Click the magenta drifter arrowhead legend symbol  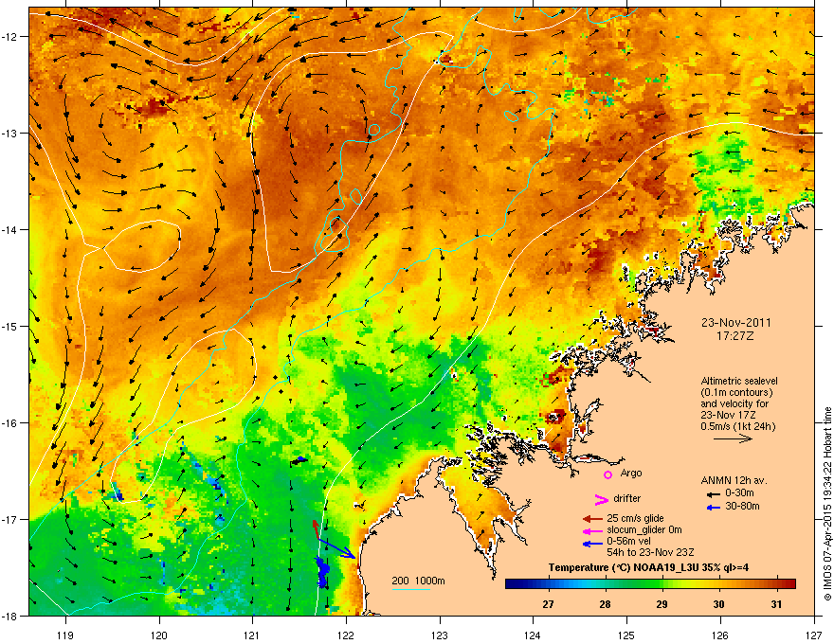[x=601, y=499]
